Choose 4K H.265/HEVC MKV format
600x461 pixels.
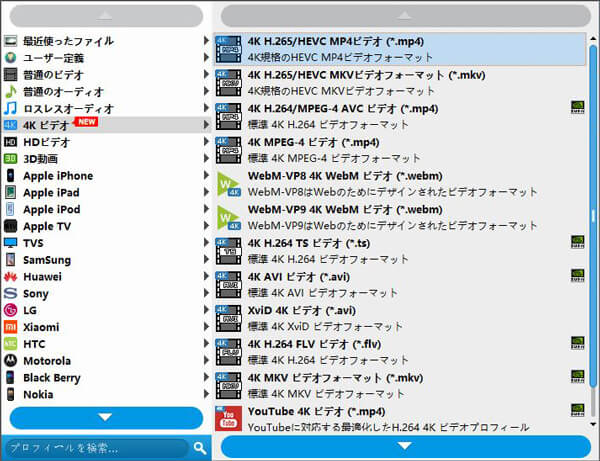(400, 83)
